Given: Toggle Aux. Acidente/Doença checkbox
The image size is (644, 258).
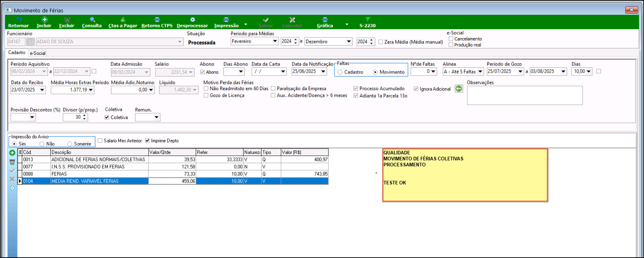Looking at the screenshot, I should (x=273, y=95).
